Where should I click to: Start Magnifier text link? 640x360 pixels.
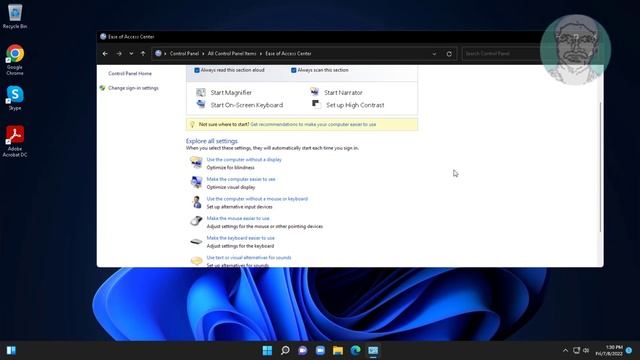[231, 93]
